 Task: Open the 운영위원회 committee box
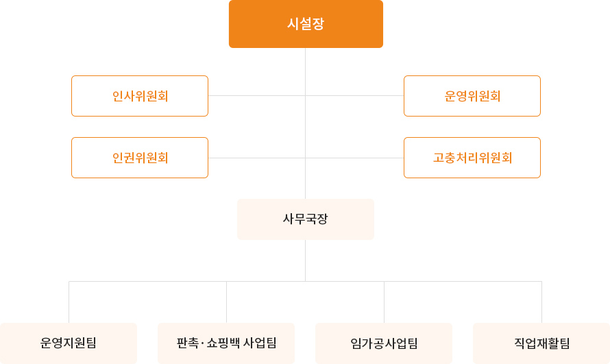(472, 96)
